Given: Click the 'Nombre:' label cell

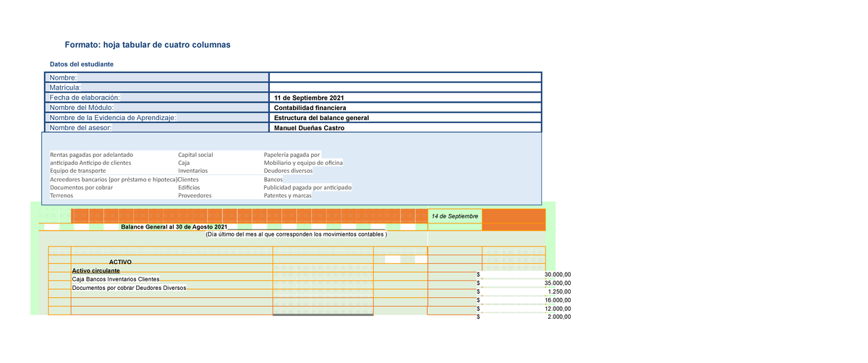Looking at the screenshot, I should [x=156, y=77].
